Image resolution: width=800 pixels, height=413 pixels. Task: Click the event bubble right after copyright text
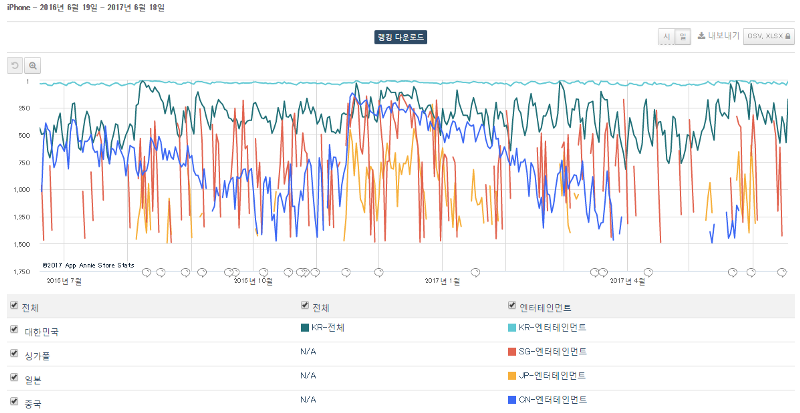pyautogui.click(x=146, y=272)
